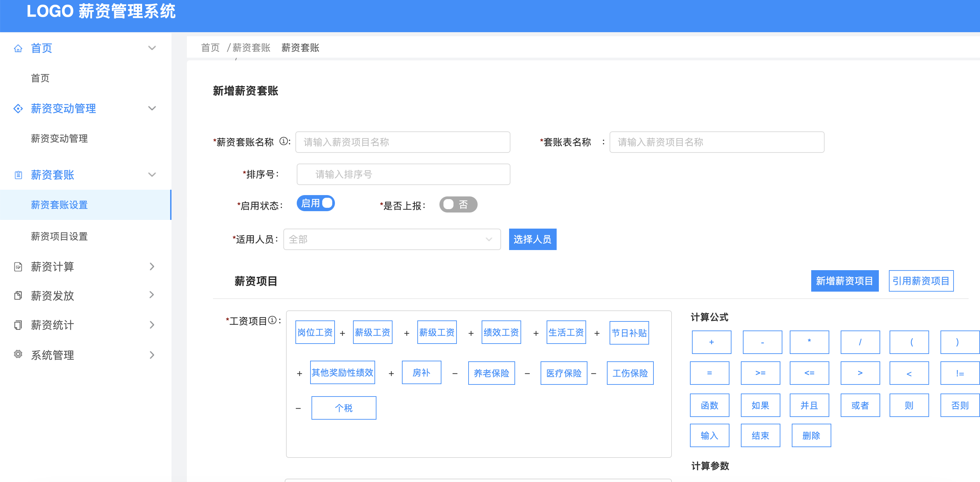Collapse the 薪资变动管理 sidebar group
This screenshot has width=980, height=482.
pyautogui.click(x=152, y=108)
